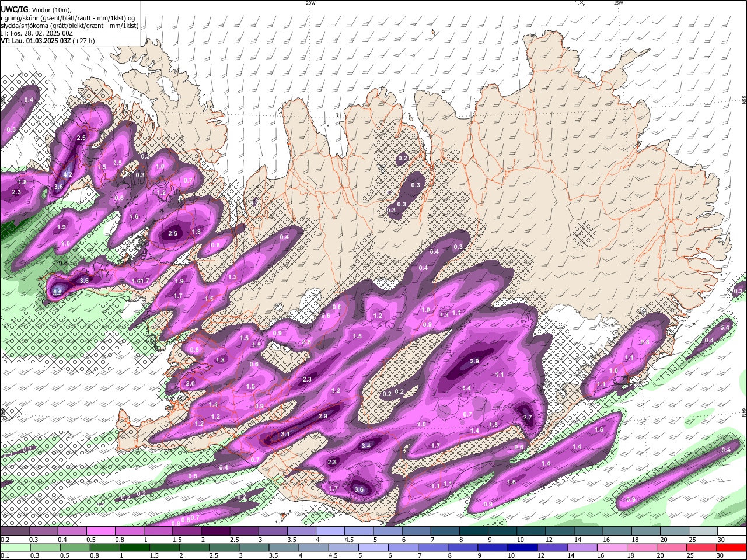Click the 2.8 value label in the south
This screenshot has width=747, height=560.
pos(332,462)
